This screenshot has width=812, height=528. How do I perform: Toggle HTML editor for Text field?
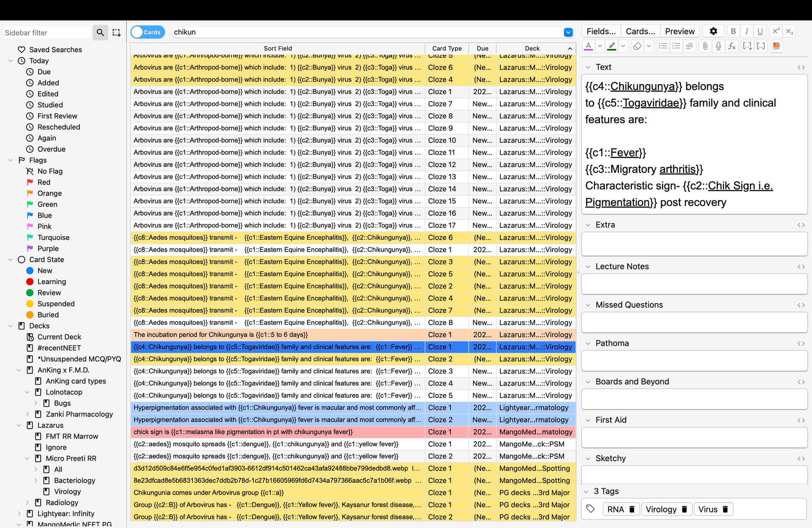(x=801, y=67)
